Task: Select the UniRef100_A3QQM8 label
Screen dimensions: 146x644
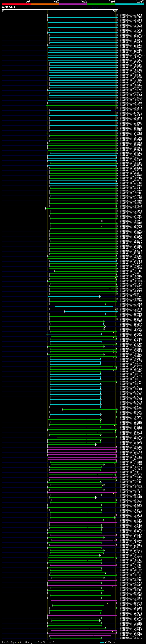Action: 131,140
